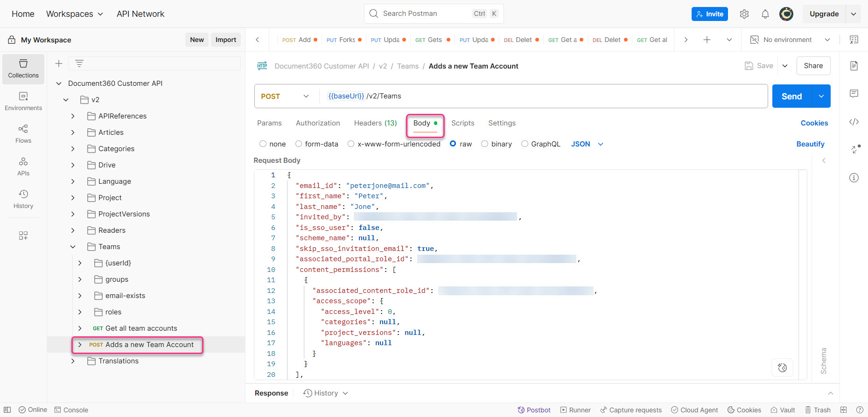Open the Runner in status bar
The height and width of the screenshot is (417, 868).
tap(575, 410)
